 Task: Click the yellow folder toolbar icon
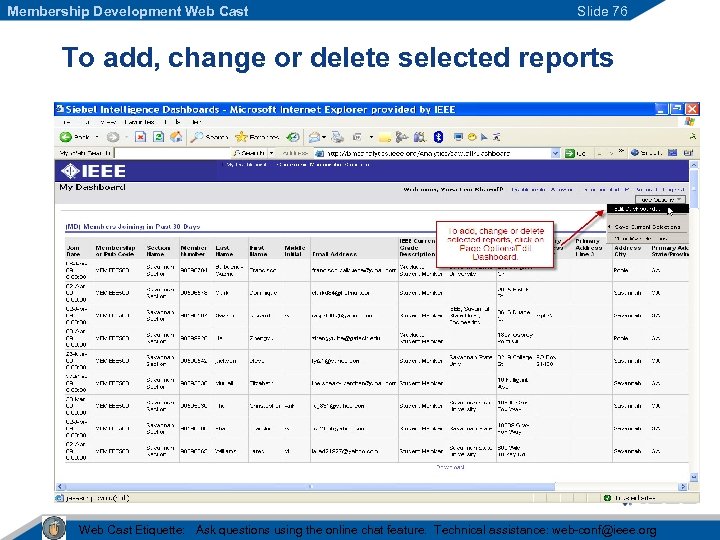385,137
